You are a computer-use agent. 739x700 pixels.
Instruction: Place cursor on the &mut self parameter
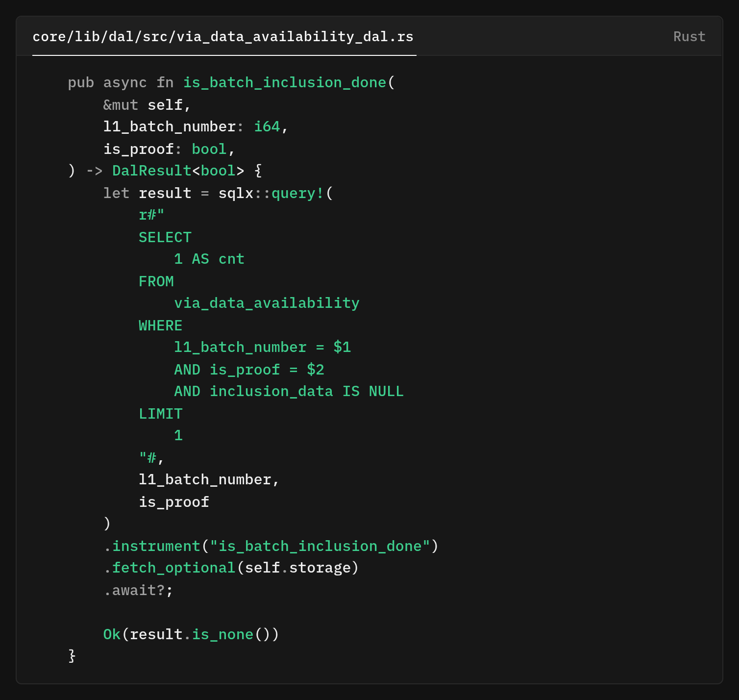(147, 105)
